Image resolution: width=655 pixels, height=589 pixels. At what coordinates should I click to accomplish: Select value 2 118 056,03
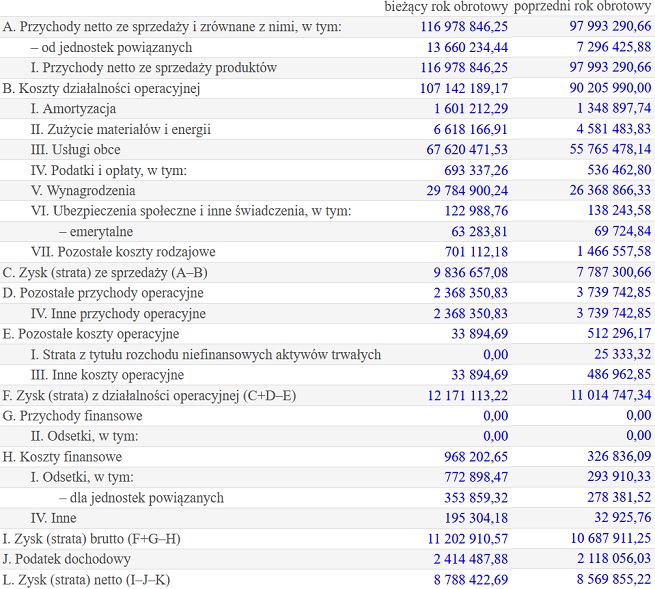[x=614, y=558]
